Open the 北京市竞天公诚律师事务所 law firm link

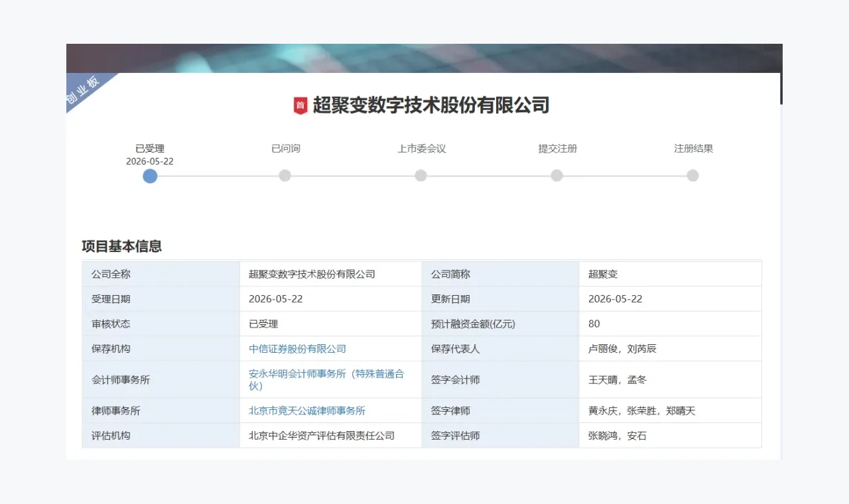tap(307, 410)
